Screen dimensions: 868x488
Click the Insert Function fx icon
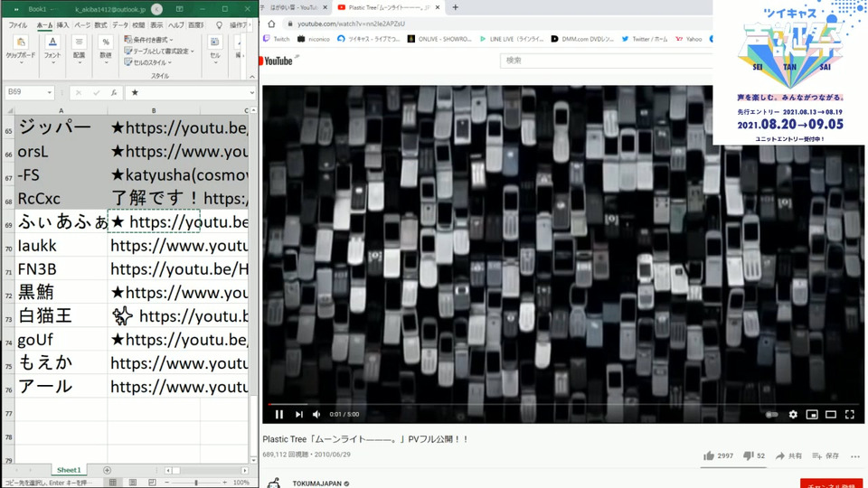[x=114, y=92]
